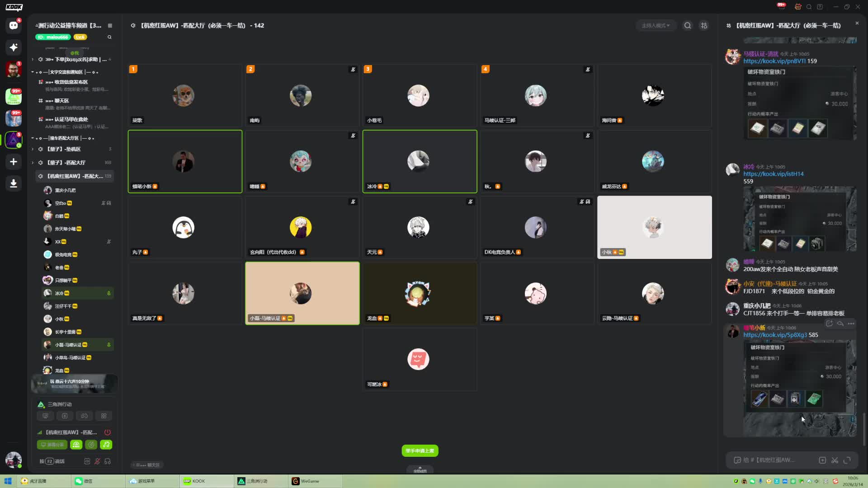Viewport: 868px width, 488px height.
Task: Open server menu icon beside server name
Action: pos(110,26)
